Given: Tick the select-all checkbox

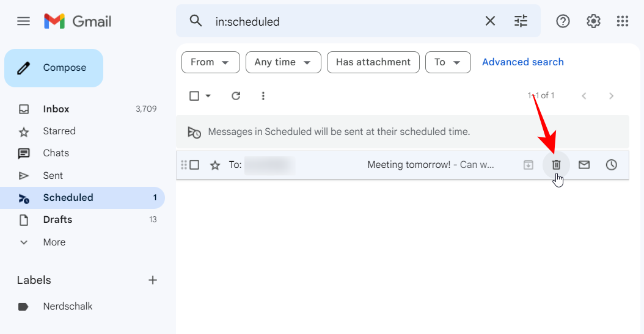Looking at the screenshot, I should 194,96.
